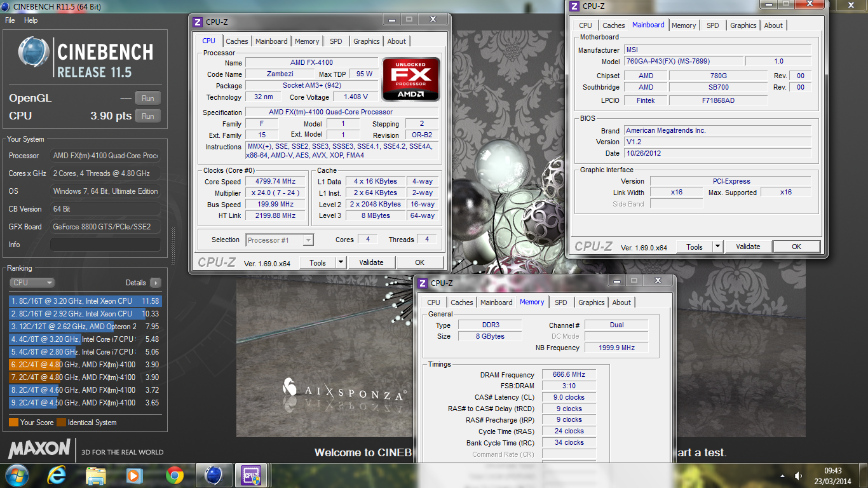Open Google Chrome from taskbar
Viewport: 868px width, 488px height.
pyautogui.click(x=175, y=475)
